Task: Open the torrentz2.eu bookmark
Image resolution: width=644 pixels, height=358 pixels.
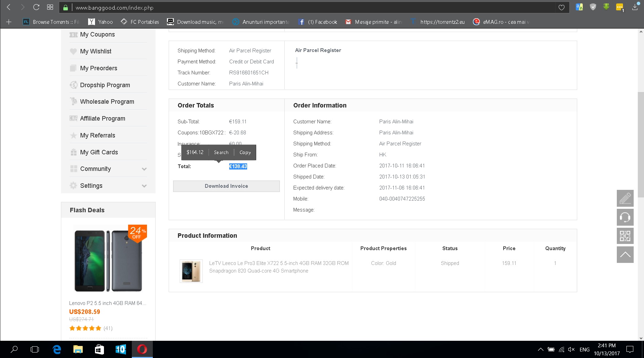Action: (437, 22)
